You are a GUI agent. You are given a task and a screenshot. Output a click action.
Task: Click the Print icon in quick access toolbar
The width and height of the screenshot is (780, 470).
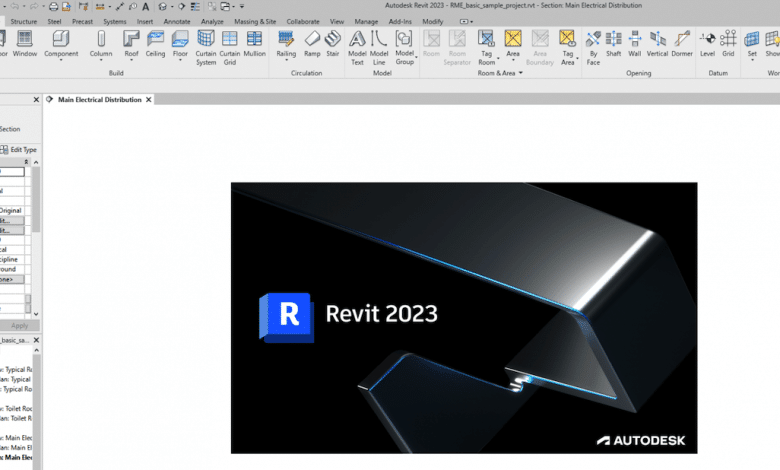click(53, 6)
